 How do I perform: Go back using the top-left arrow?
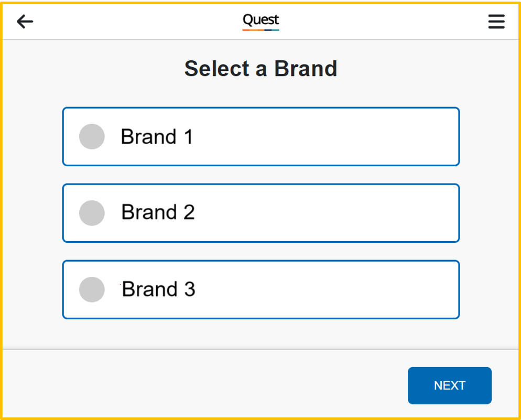tap(25, 21)
